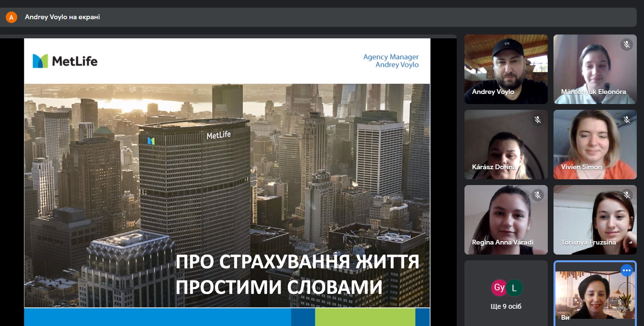
Task: Click muted microphone indicator on Regina Anna Váradi's tile
Action: point(538,195)
